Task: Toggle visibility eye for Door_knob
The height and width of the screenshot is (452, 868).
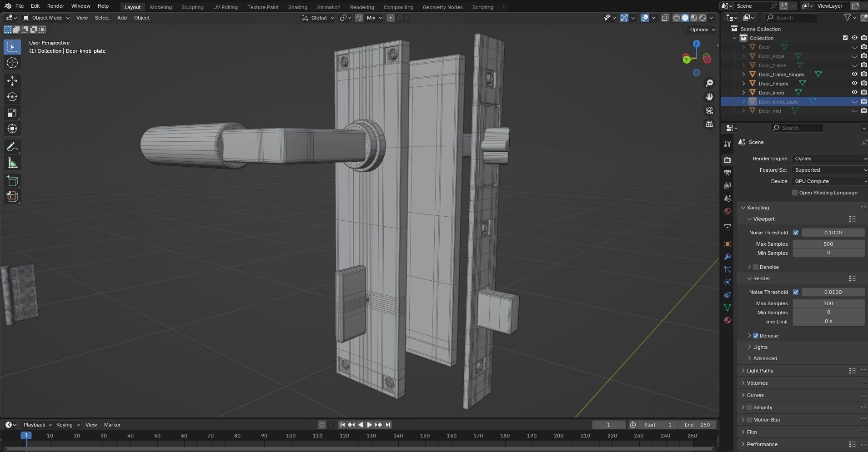Action: [x=854, y=93]
